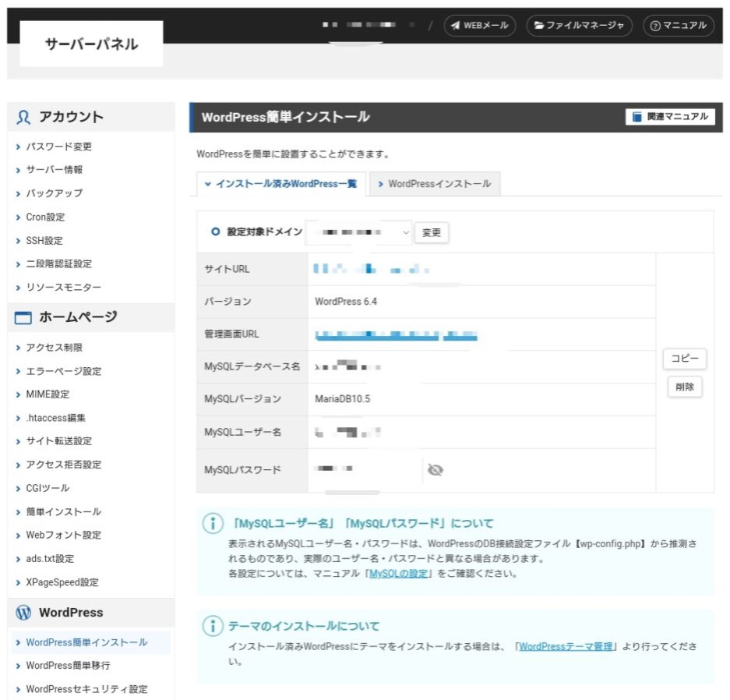Switch to インストール済みWordPress一覧 tab
This screenshot has height=700, width=730.
point(281,184)
